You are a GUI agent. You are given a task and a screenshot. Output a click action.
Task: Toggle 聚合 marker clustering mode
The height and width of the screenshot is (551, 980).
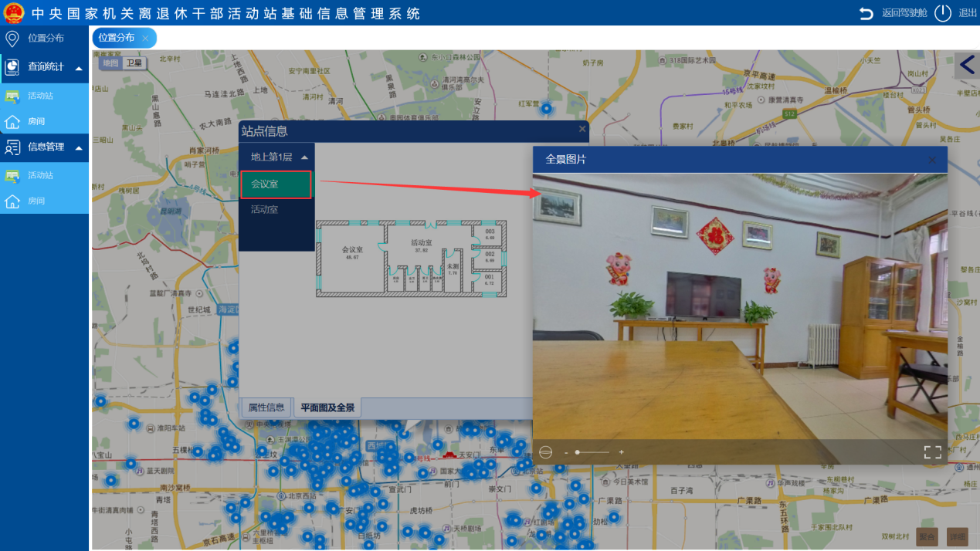927,537
